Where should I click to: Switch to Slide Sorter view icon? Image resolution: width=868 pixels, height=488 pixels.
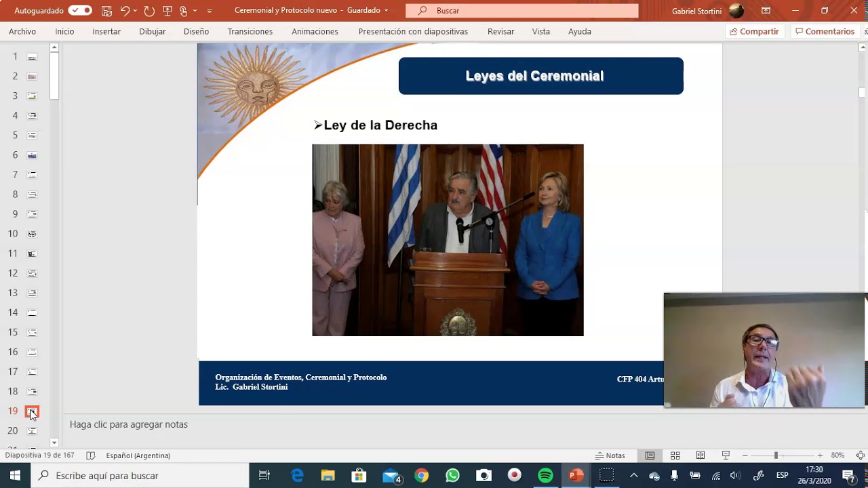675,455
